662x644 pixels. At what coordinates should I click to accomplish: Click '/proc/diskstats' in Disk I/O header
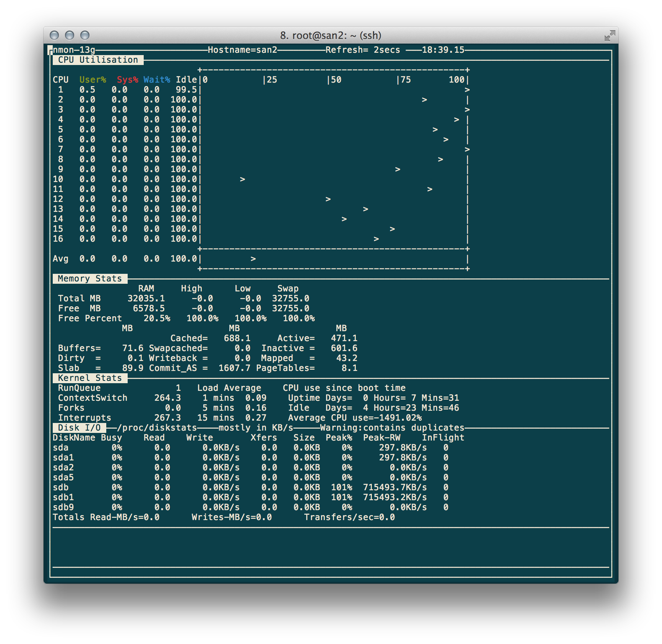coord(157,428)
